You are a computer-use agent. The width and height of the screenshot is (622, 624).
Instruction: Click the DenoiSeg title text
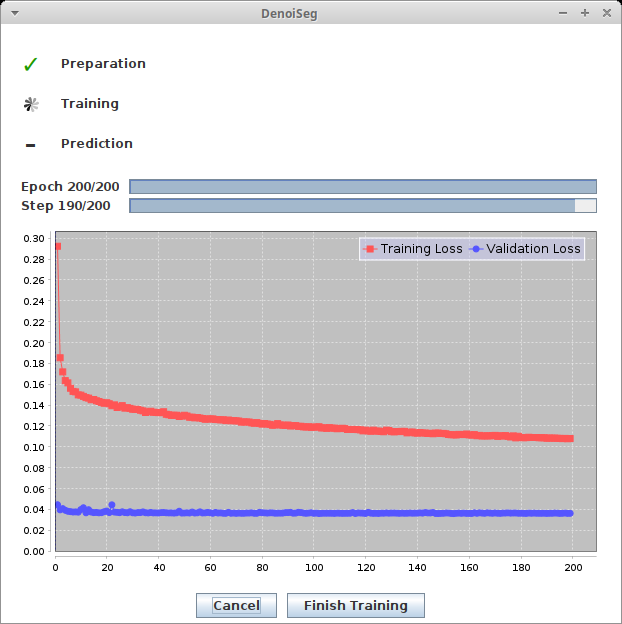tap(289, 14)
